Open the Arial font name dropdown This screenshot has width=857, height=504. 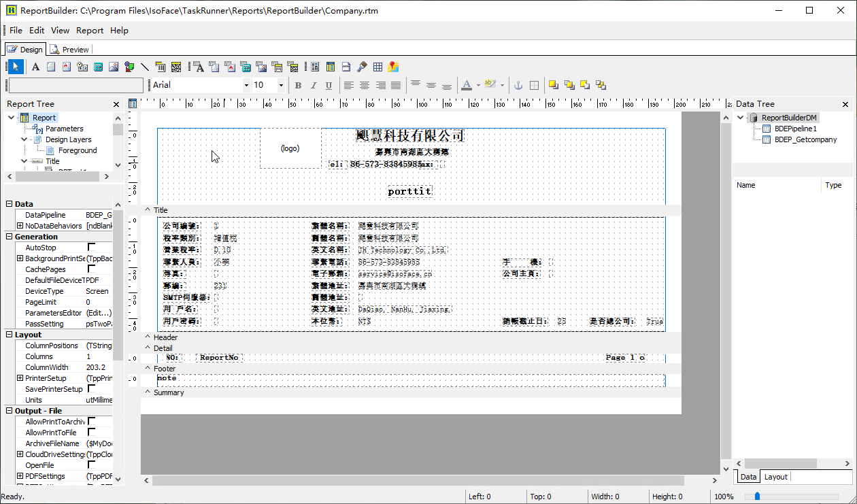246,85
